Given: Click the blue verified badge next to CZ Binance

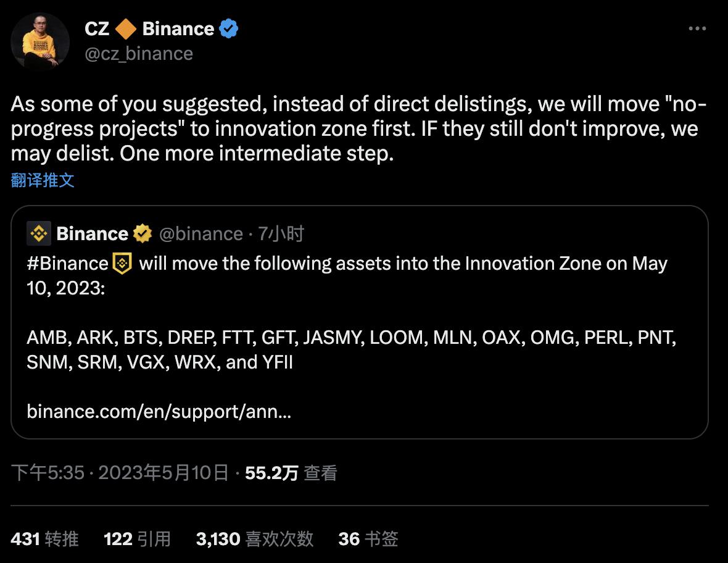Looking at the screenshot, I should click(229, 28).
